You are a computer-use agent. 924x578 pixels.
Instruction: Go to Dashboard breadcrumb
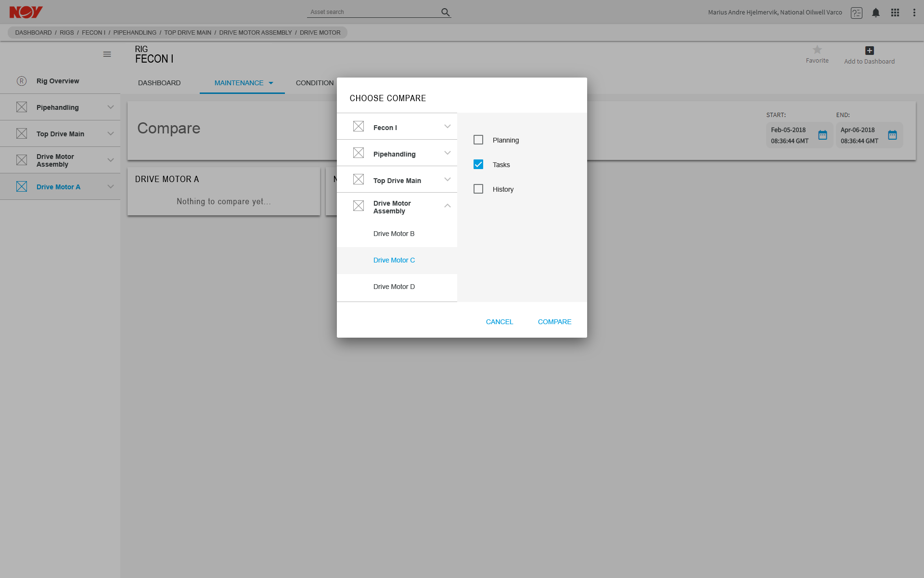coord(33,33)
